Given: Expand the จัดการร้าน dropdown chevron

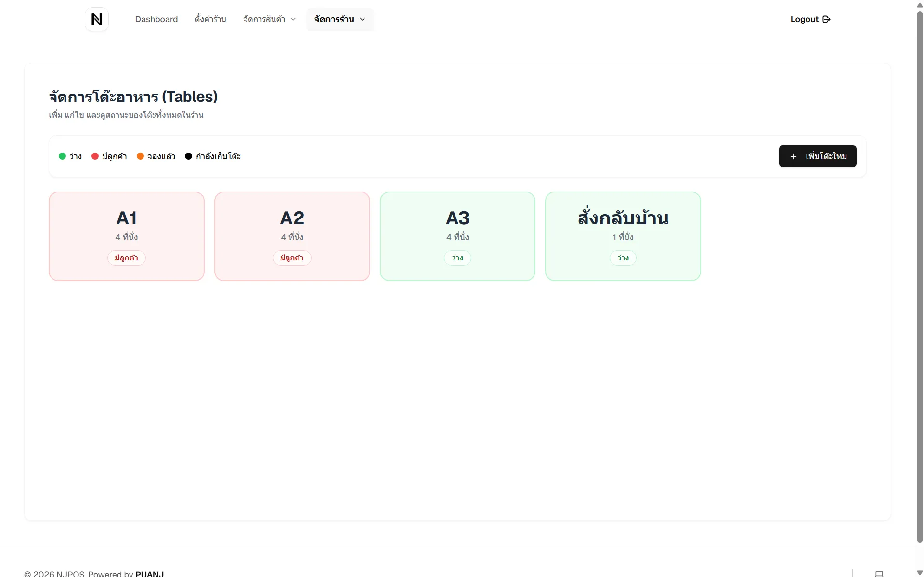Looking at the screenshot, I should 363,19.
